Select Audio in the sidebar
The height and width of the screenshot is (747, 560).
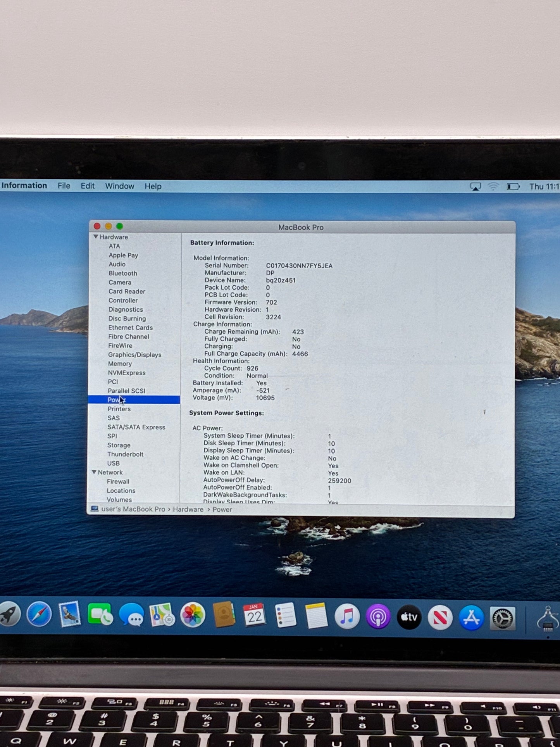point(117,264)
